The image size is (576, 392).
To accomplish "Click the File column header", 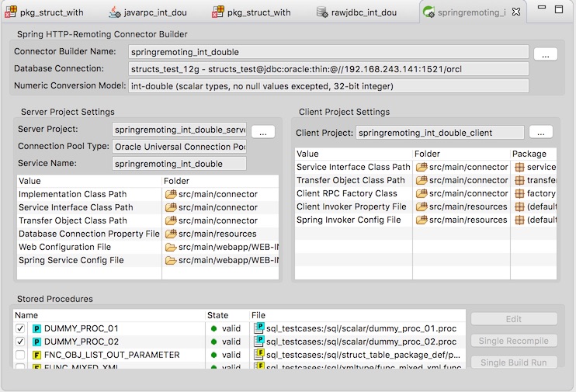I will coord(357,315).
